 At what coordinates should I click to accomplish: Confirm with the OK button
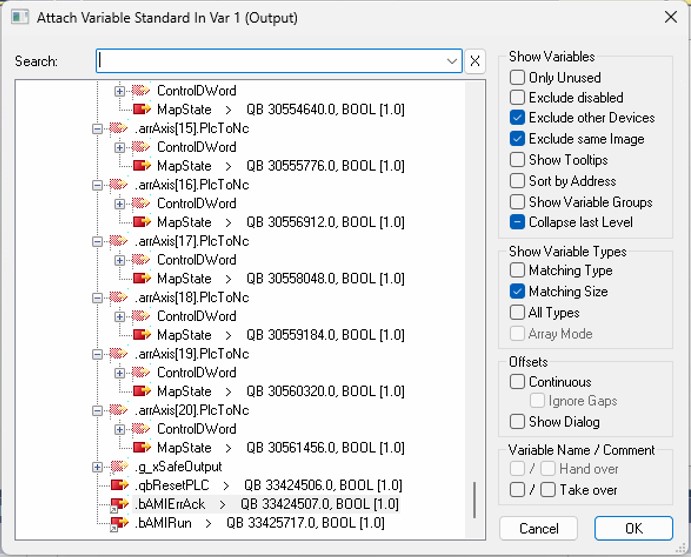click(x=633, y=528)
